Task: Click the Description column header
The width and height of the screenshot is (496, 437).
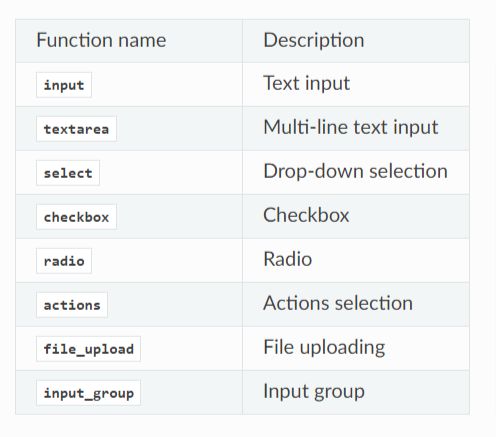Action: tap(314, 40)
